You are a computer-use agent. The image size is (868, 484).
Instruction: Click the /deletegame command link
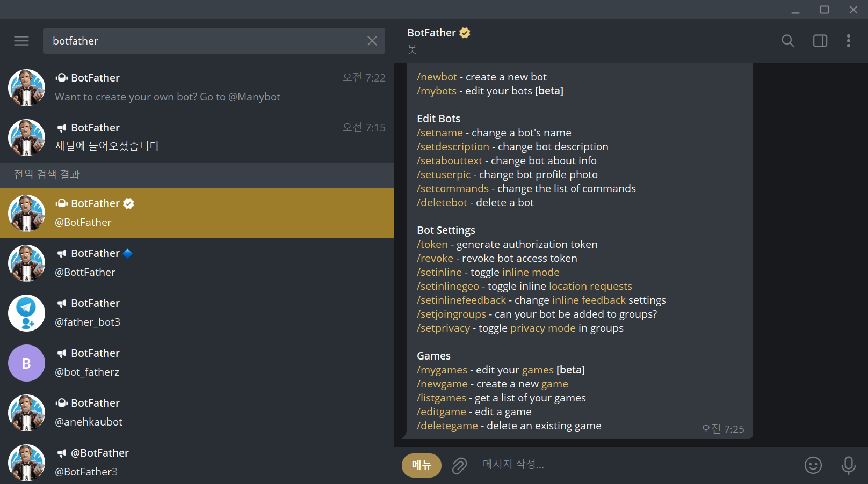(447, 426)
